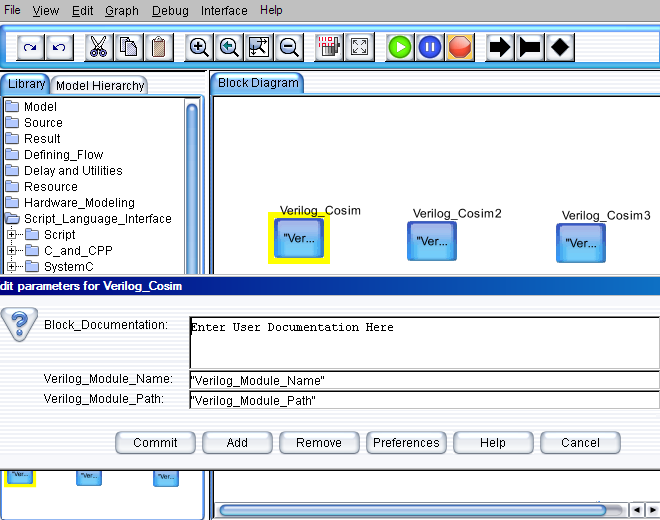660x520 pixels.
Task: Open the Interface menu
Action: point(224,11)
